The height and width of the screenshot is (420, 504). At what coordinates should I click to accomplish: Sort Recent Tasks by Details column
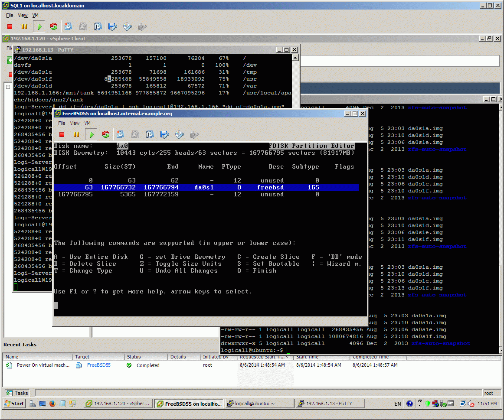click(x=184, y=357)
